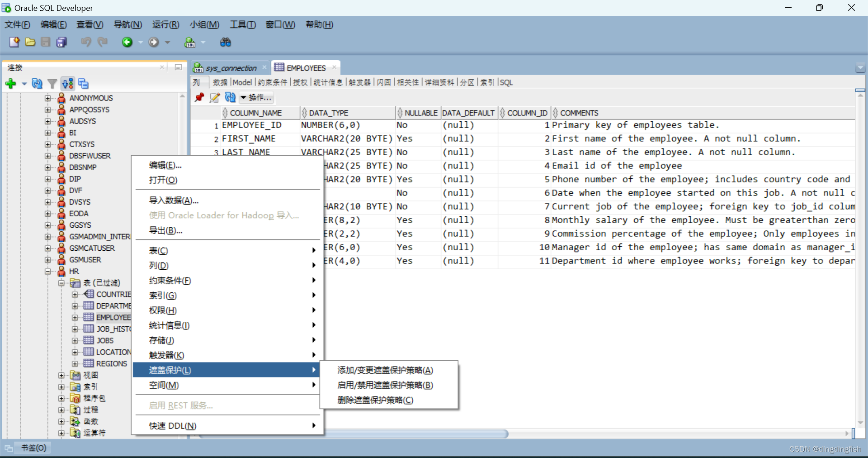This screenshot has width=868, height=458.
Task: Click the Save disk icon
Action: pos(46,42)
